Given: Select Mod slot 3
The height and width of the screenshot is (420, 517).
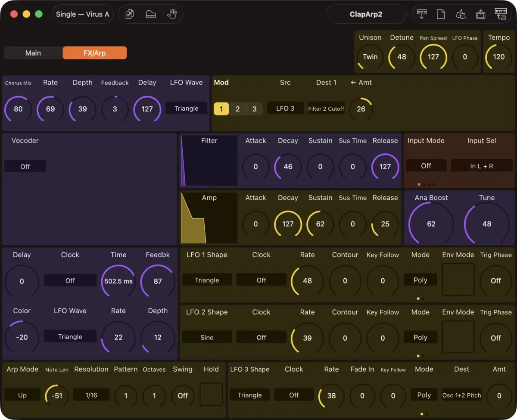Looking at the screenshot, I should tap(254, 109).
